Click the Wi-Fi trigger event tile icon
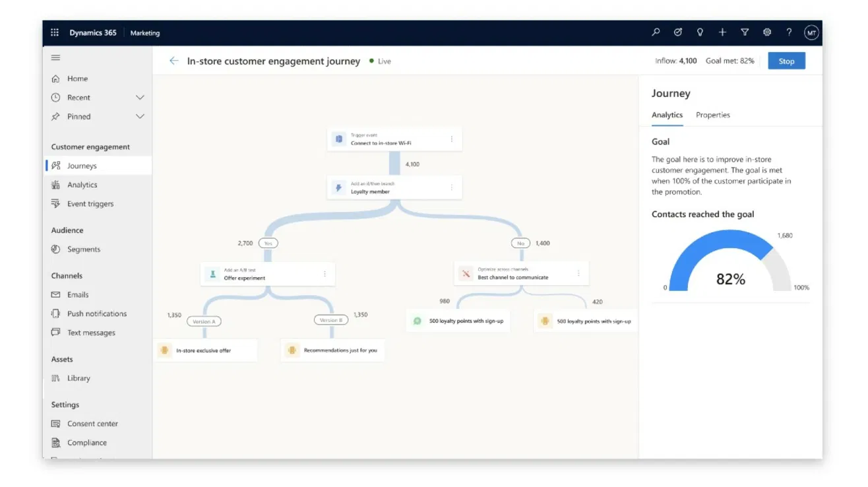Image resolution: width=868 pixels, height=487 pixels. pyautogui.click(x=339, y=139)
